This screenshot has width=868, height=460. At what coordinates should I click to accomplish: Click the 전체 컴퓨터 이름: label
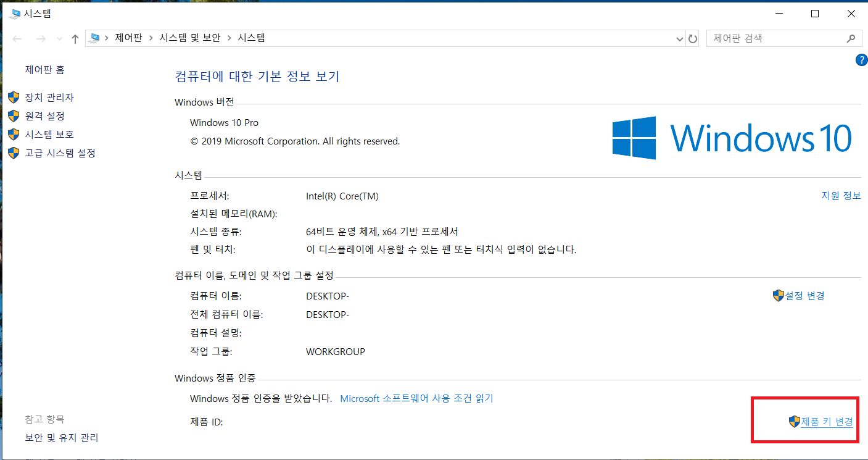[x=226, y=314]
